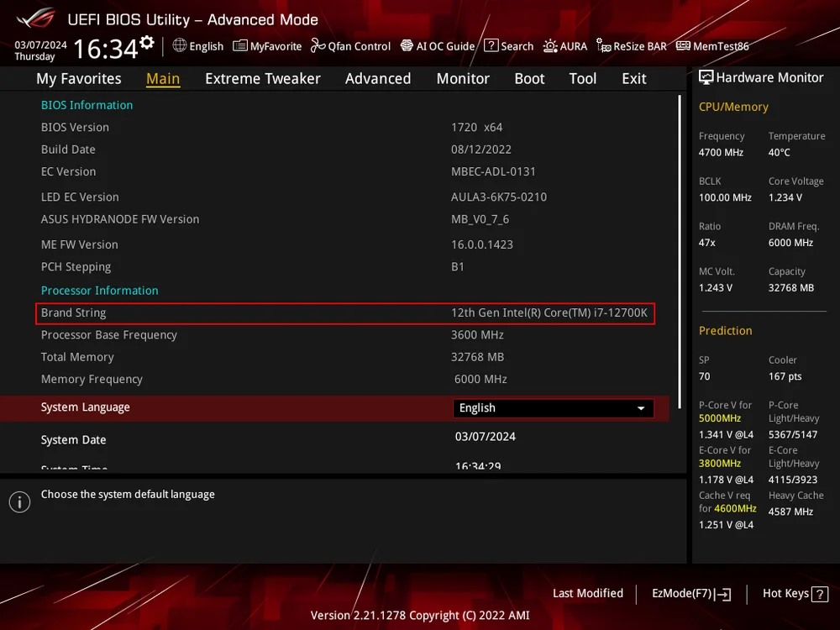Switch to EzMode with F7 button
The height and width of the screenshot is (630, 840).
(689, 594)
